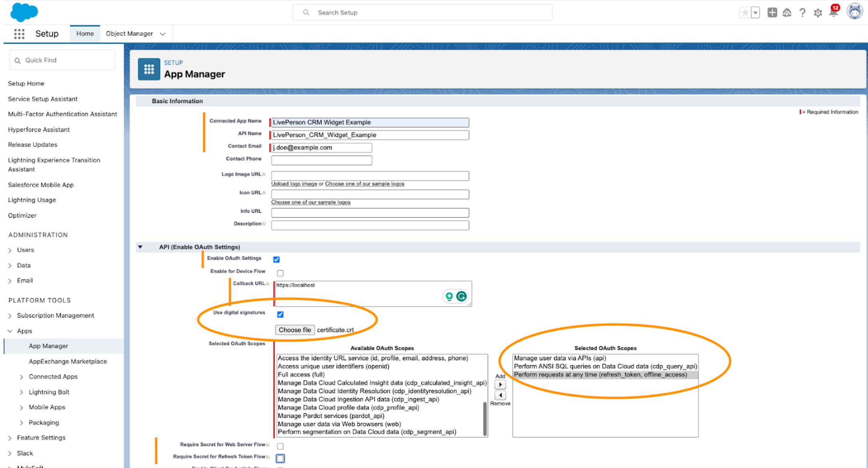Viewport: 868px width, 468px height.
Task: Click Choose one of our sample logos under Icon URL
Action: click(x=311, y=202)
